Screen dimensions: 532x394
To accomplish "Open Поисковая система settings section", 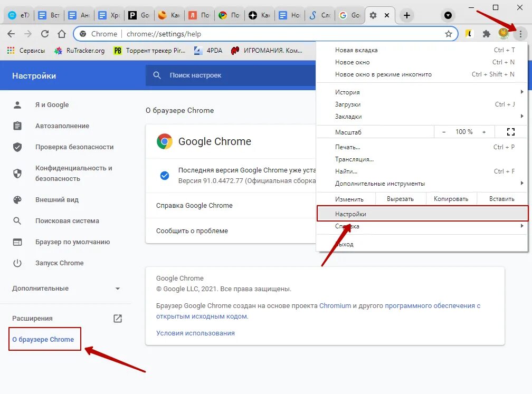I will (x=66, y=220).
